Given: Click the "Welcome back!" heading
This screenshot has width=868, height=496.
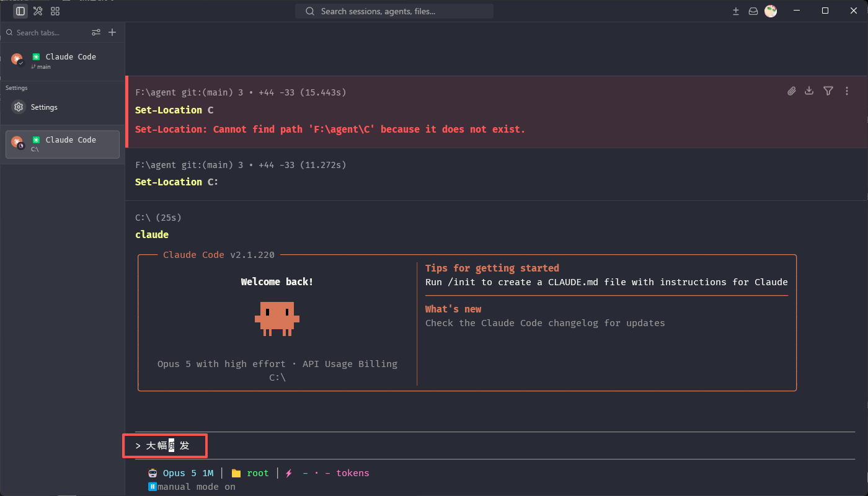Looking at the screenshot, I should 277,282.
